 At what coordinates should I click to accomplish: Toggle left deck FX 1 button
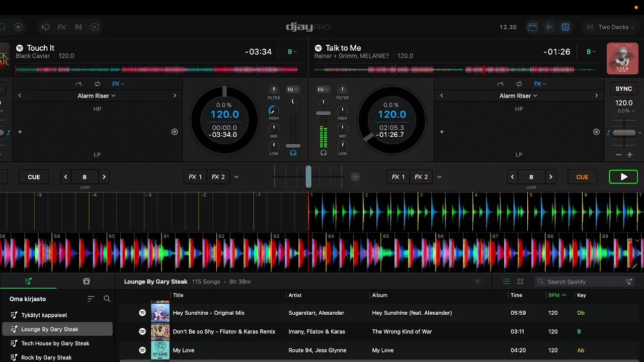tap(195, 177)
